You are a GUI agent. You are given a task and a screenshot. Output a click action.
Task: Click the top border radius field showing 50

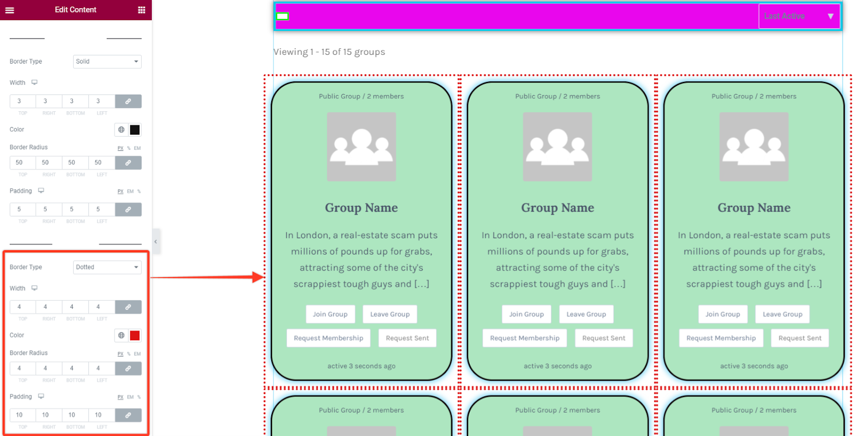tap(23, 162)
